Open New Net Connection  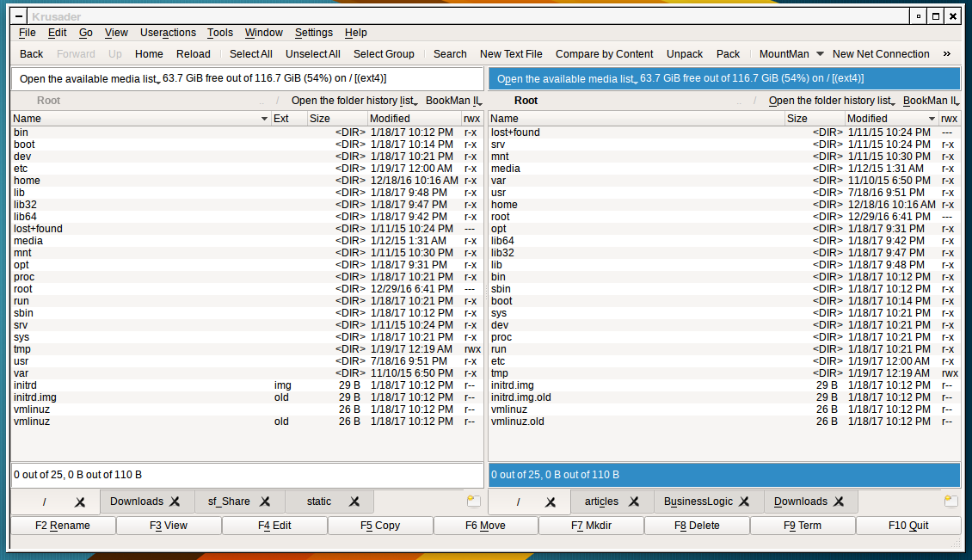point(881,54)
